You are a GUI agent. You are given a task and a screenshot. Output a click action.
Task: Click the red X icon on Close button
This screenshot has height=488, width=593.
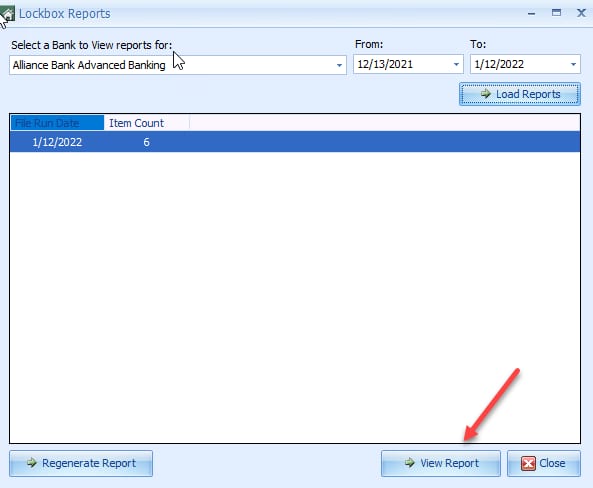coord(528,463)
